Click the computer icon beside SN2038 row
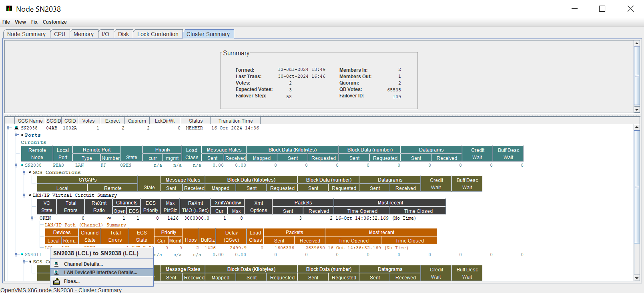This screenshot has height=293, width=644. [16, 128]
